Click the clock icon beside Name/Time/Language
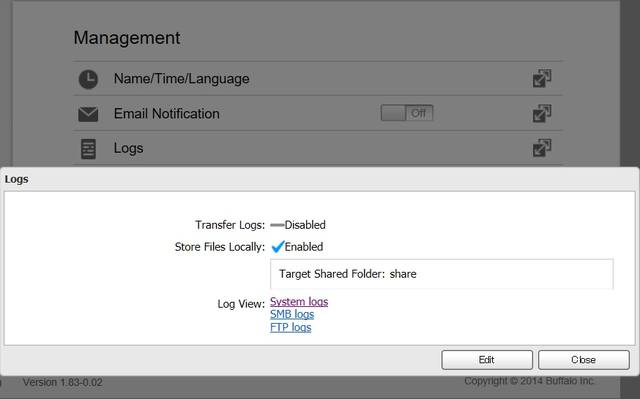This screenshot has width=640, height=399. [x=88, y=79]
